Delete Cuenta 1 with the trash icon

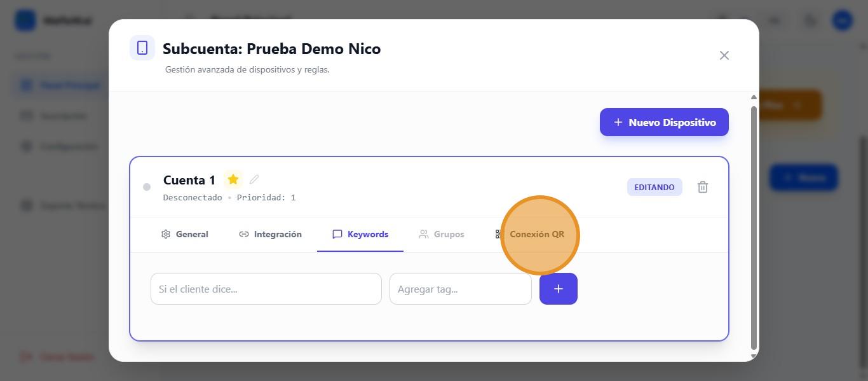[702, 187]
